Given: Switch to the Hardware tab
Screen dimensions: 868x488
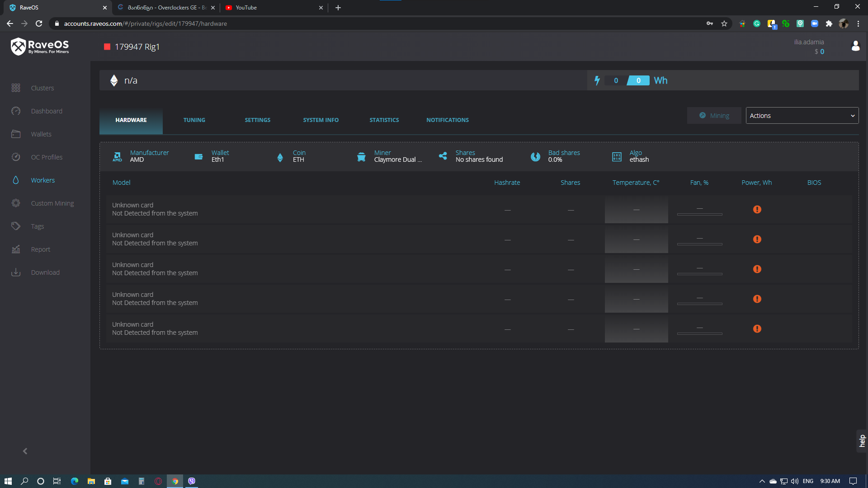Looking at the screenshot, I should tap(131, 120).
